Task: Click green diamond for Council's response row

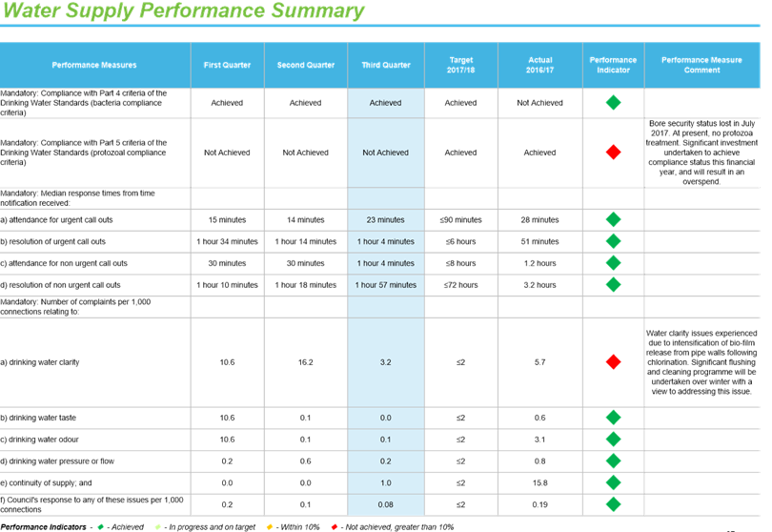Action: (613, 504)
